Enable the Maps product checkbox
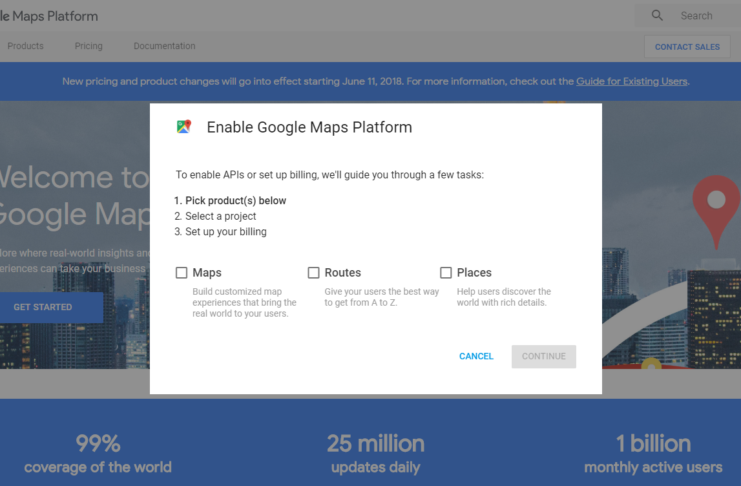The image size is (741, 486). pos(181,273)
